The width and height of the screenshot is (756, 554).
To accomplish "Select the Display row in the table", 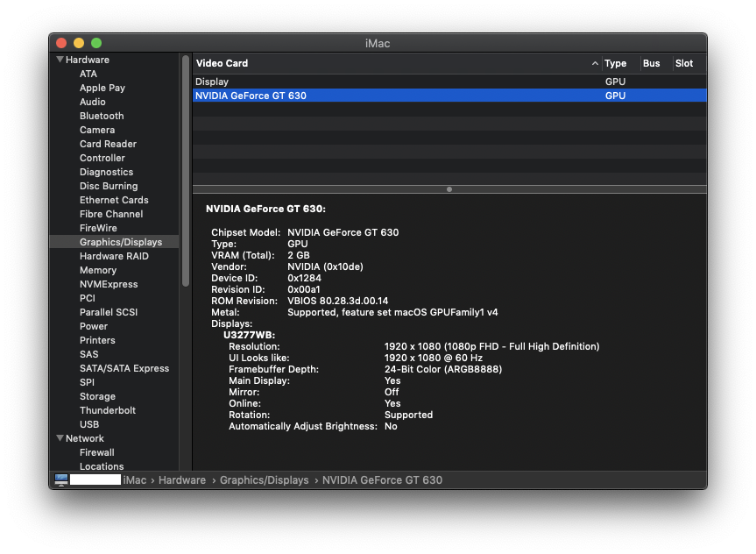I will click(x=449, y=82).
